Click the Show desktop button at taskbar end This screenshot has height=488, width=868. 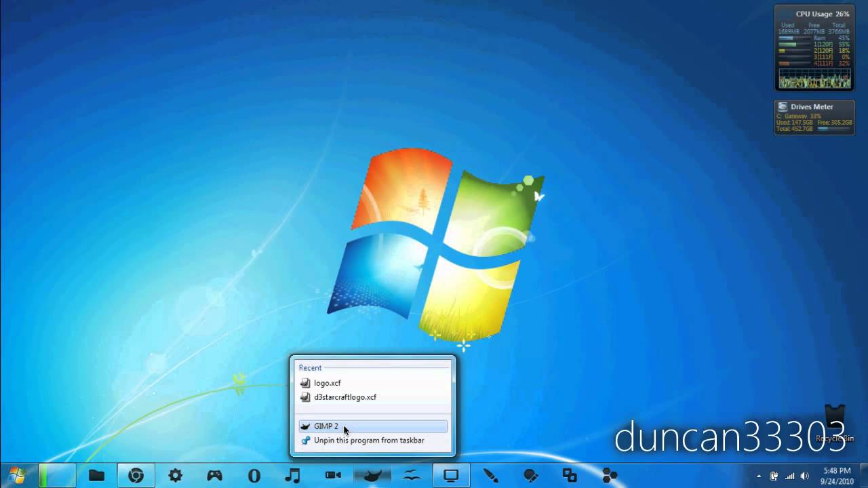click(863, 476)
